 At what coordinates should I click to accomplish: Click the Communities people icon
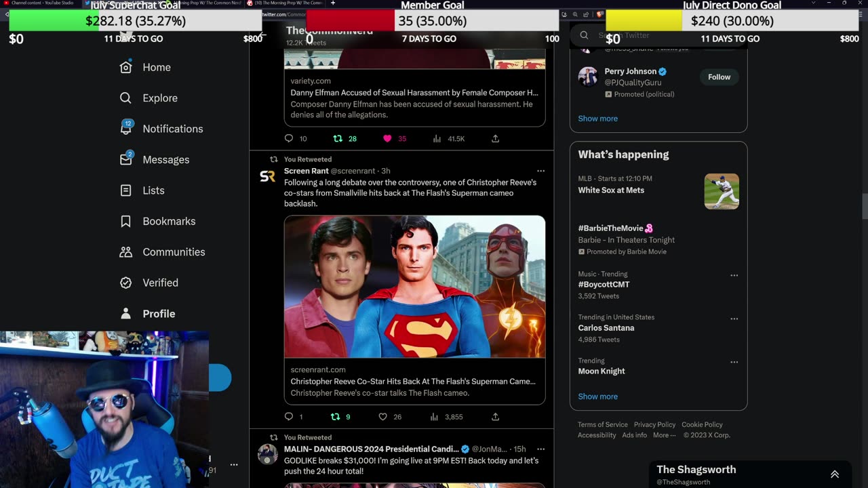click(x=125, y=251)
